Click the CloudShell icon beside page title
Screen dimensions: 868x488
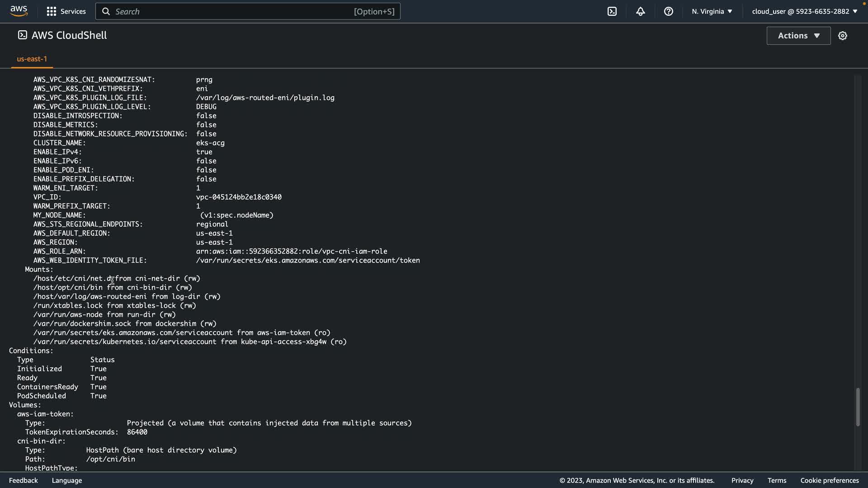(x=22, y=35)
